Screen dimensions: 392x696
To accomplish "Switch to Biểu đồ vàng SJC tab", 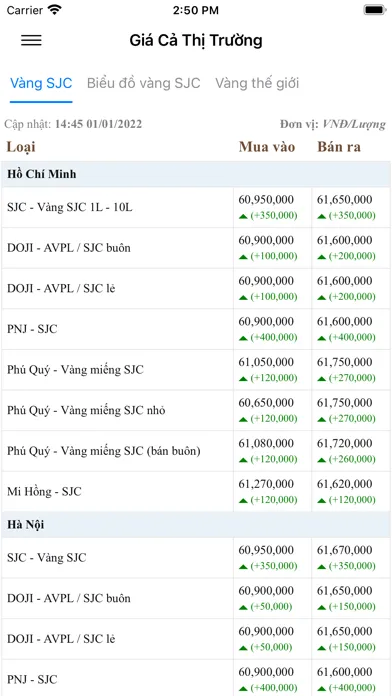I will point(143,83).
